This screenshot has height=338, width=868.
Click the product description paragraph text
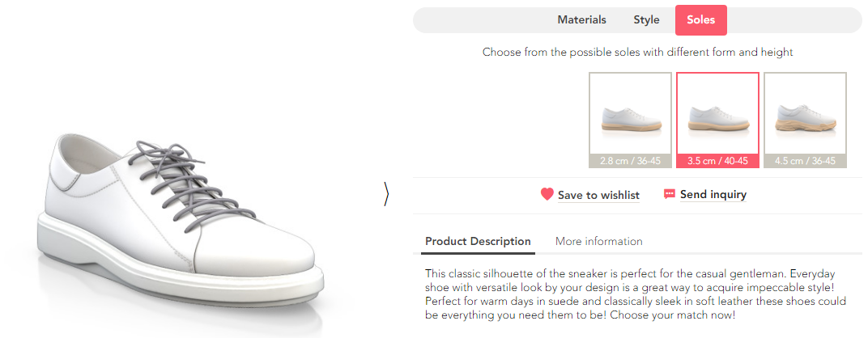tap(636, 294)
